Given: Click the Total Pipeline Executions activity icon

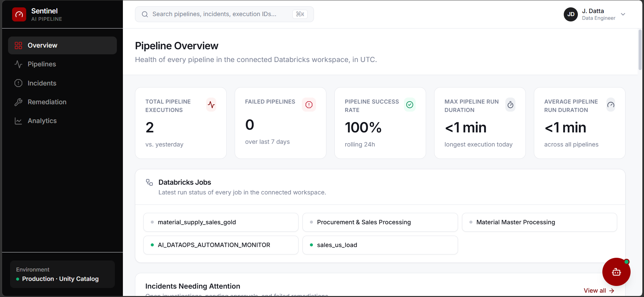Looking at the screenshot, I should click(211, 105).
